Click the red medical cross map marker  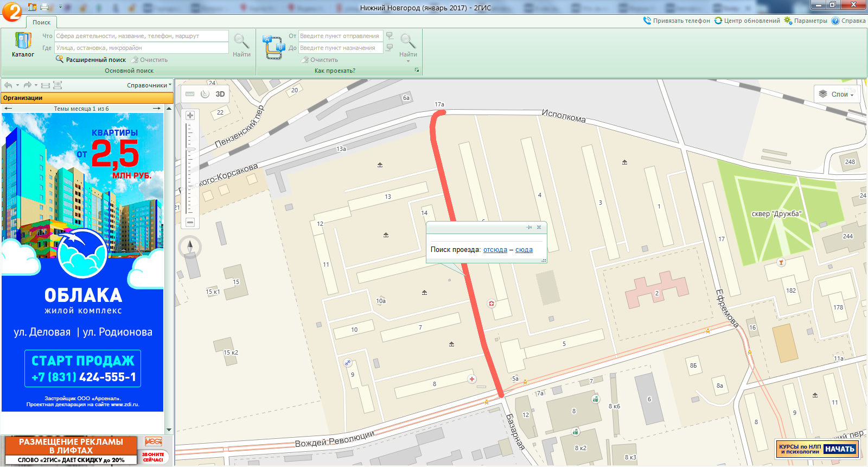click(492, 304)
